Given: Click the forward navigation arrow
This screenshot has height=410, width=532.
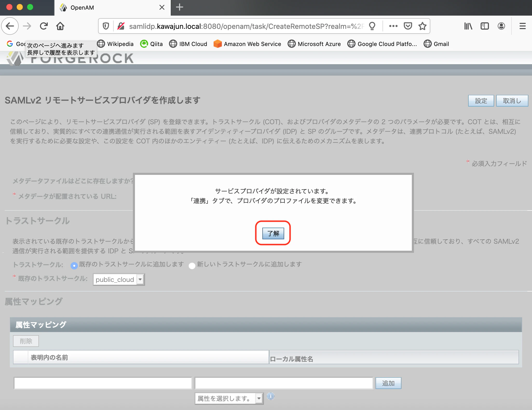Looking at the screenshot, I should coord(27,26).
